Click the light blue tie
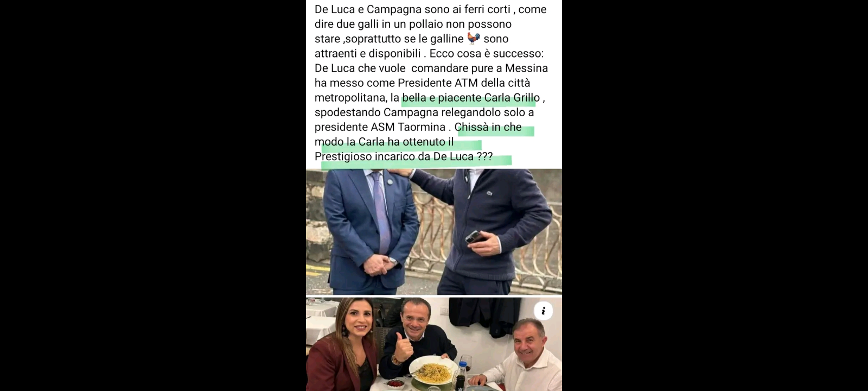 point(380,213)
